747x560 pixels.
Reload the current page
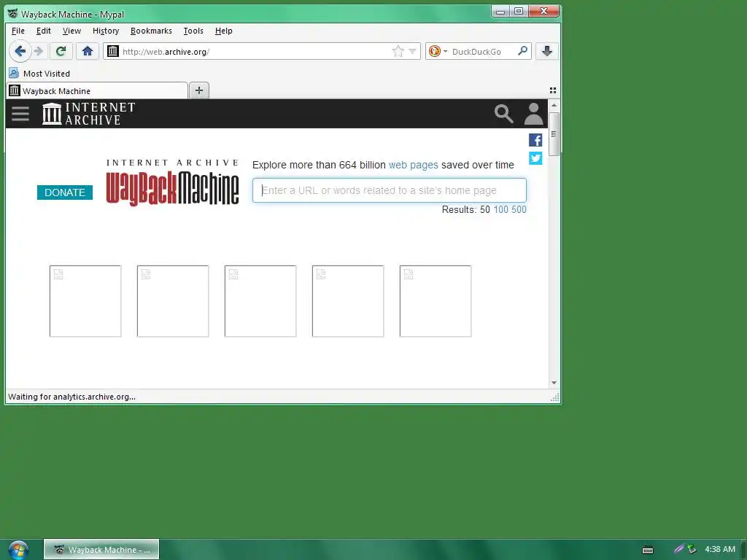click(x=61, y=51)
